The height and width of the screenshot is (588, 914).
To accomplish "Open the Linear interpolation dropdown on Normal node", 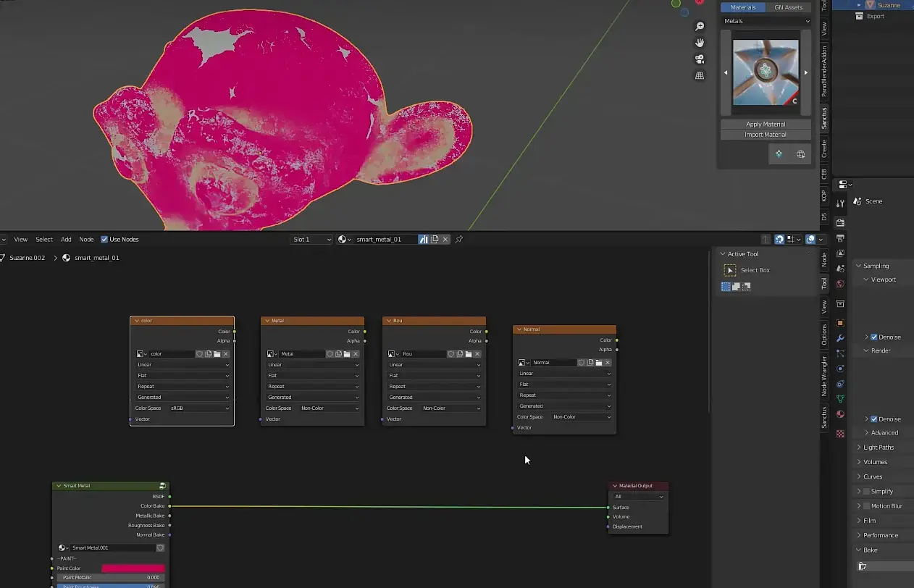I will coord(564,374).
